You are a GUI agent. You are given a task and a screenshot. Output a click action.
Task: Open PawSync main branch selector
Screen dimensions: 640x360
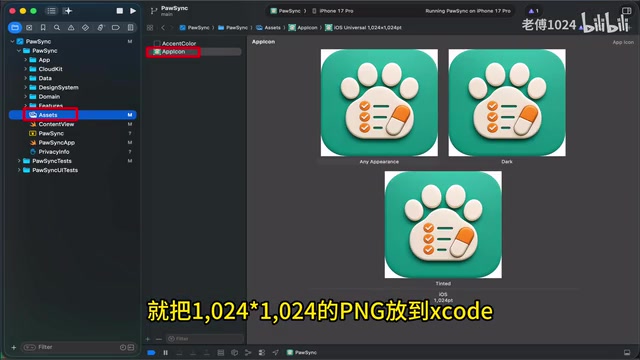click(x=169, y=11)
